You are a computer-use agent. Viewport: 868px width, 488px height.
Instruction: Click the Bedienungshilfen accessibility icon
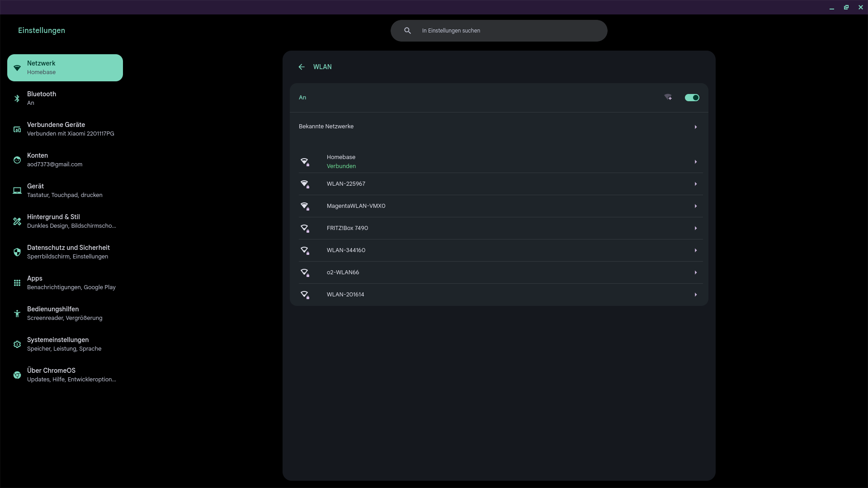(x=17, y=314)
